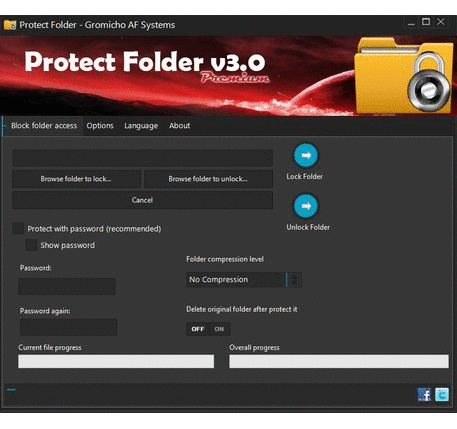Focus the Password input field
This screenshot has height=429, width=457.
[67, 287]
